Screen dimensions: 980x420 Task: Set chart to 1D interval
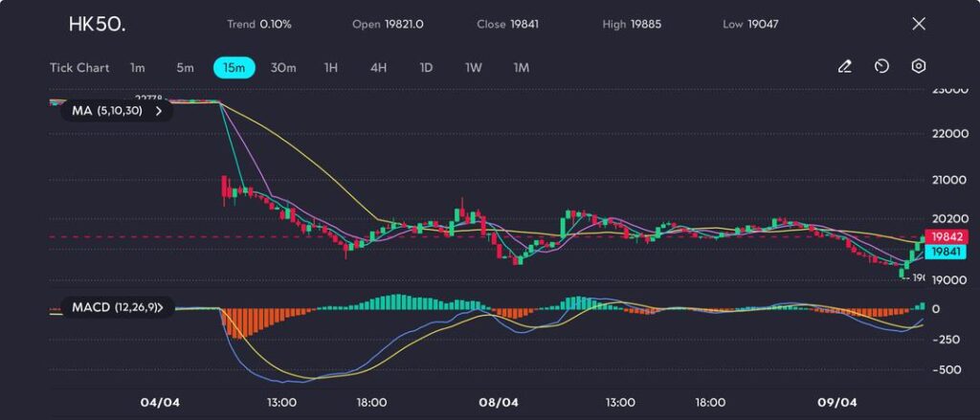point(427,68)
